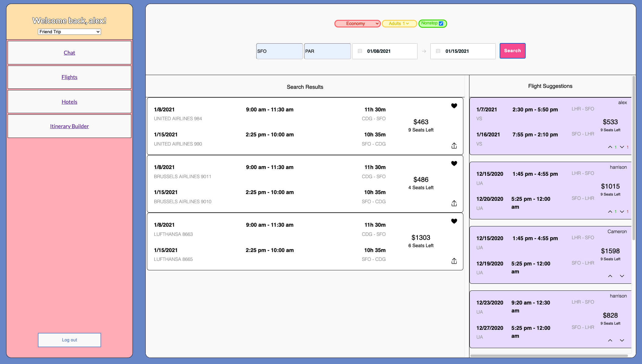This screenshot has height=364, width=642.
Task: Open the Friend Trip selector
Action: coord(69,32)
